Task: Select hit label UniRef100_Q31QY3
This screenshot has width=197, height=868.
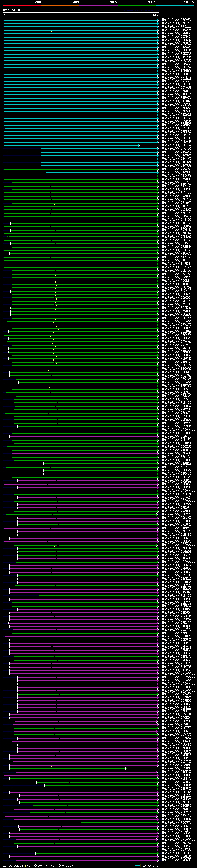Action: tap(176, 203)
